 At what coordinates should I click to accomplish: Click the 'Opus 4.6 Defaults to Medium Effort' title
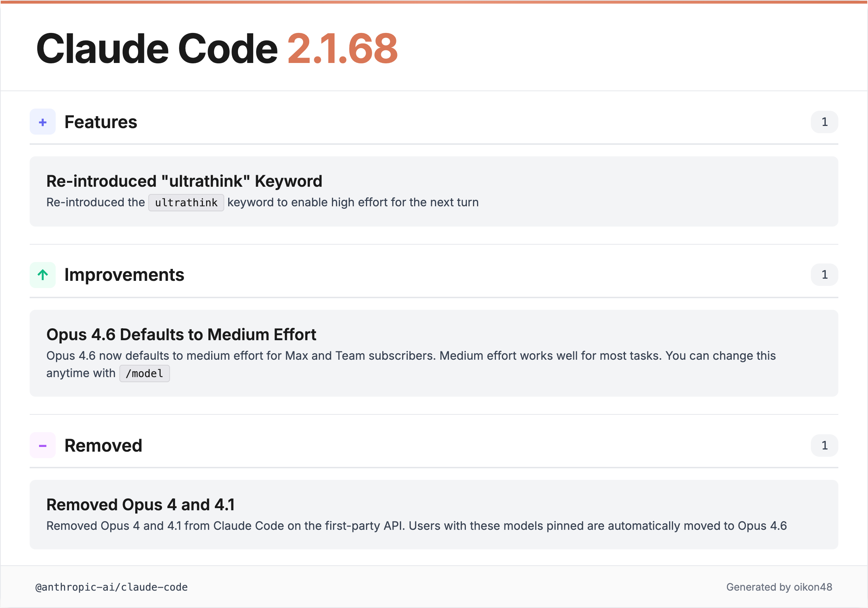point(181,334)
